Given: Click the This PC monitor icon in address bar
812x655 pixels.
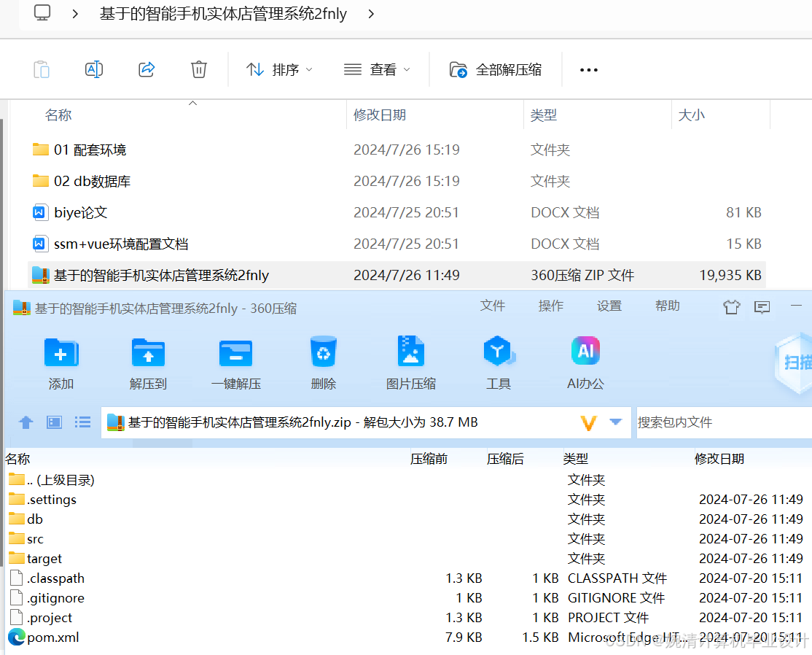Looking at the screenshot, I should [x=42, y=12].
